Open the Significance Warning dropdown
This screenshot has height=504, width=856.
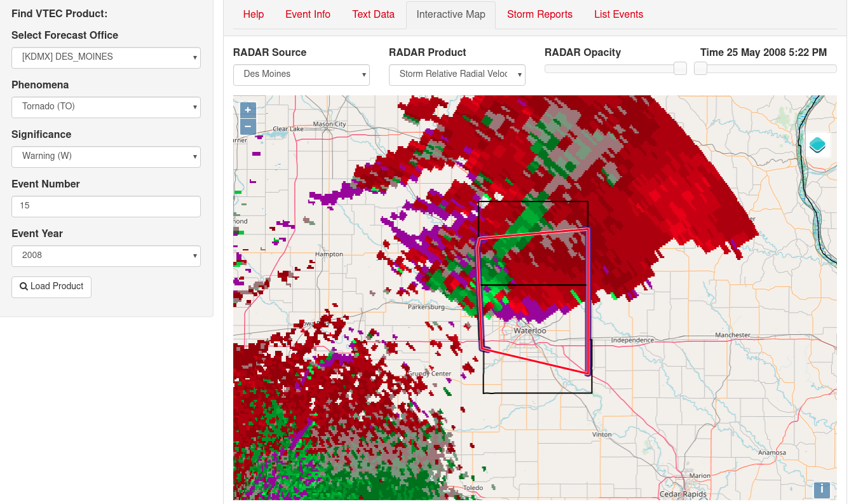click(x=106, y=156)
